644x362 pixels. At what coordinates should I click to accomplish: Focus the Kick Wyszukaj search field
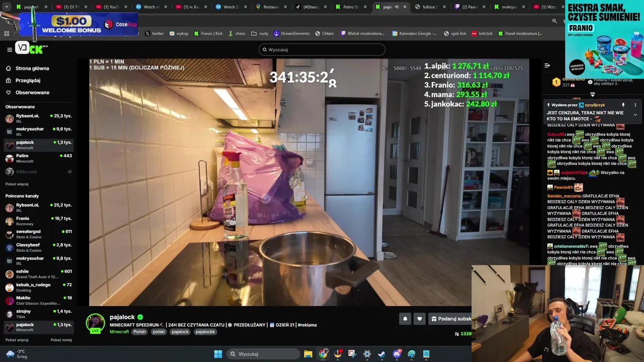pos(322,50)
